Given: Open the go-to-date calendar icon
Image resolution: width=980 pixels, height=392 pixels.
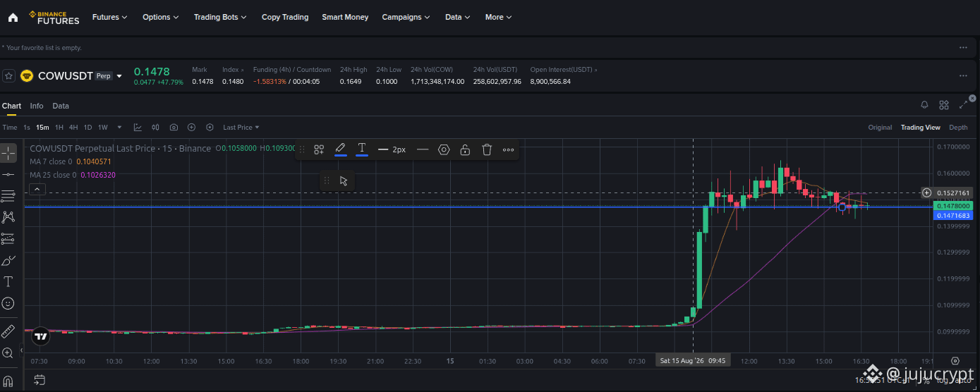Looking at the screenshot, I should coord(40,381).
